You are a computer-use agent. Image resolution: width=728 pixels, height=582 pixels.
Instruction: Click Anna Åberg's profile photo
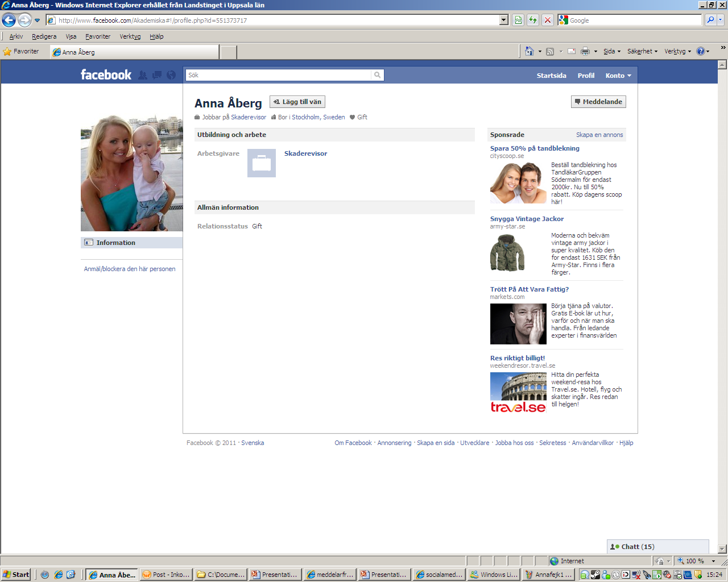132,173
